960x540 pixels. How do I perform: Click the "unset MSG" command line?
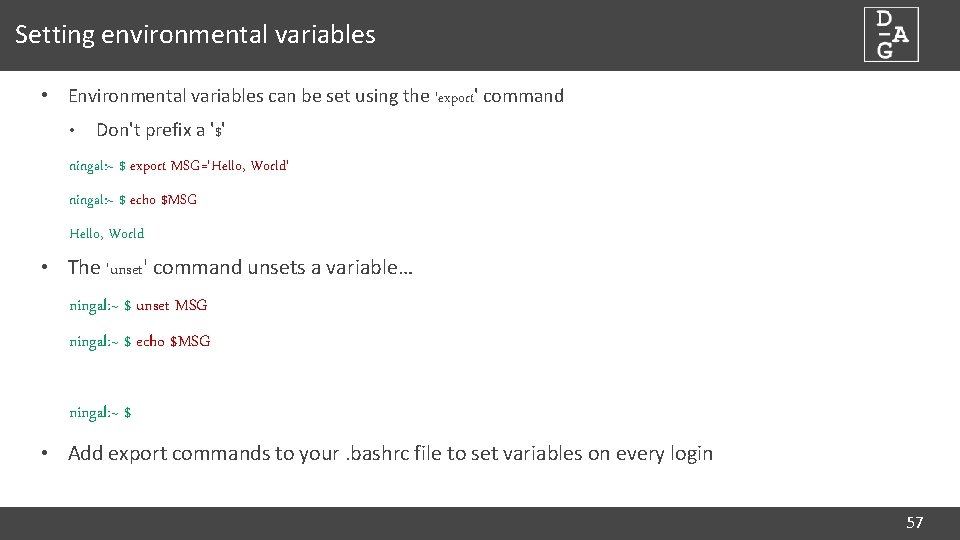tap(138, 305)
